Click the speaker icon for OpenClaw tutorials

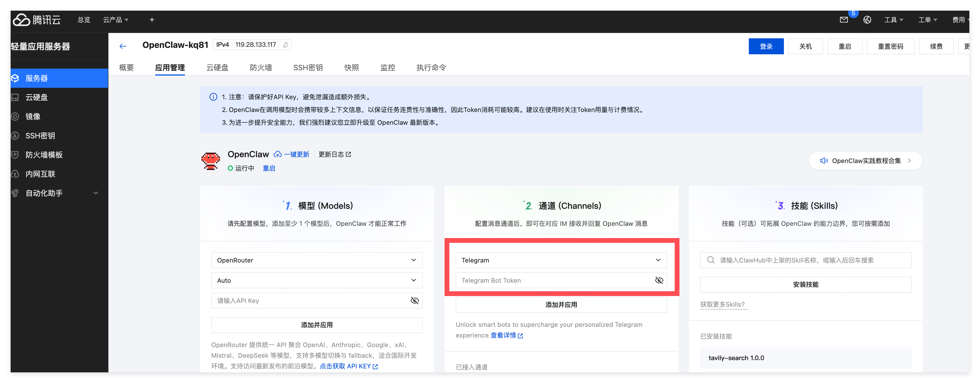(x=824, y=161)
